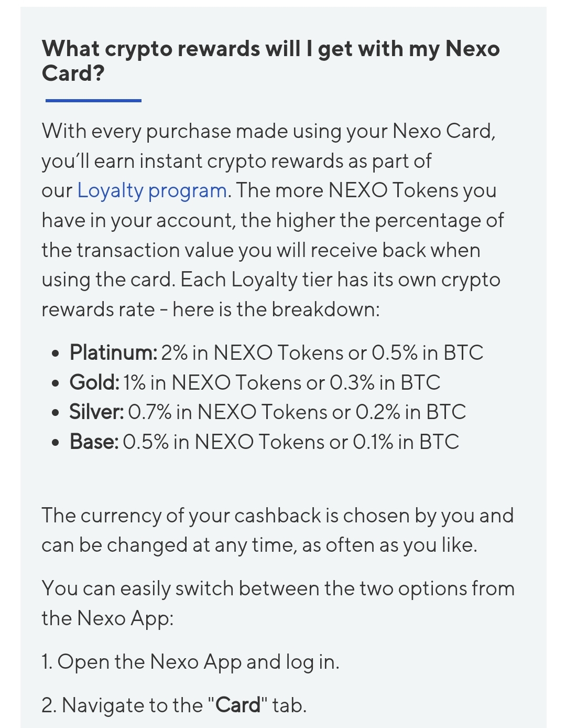This screenshot has width=566, height=728.
Task: Click the 'What crypto rewards' article heading
Action: click(270, 60)
